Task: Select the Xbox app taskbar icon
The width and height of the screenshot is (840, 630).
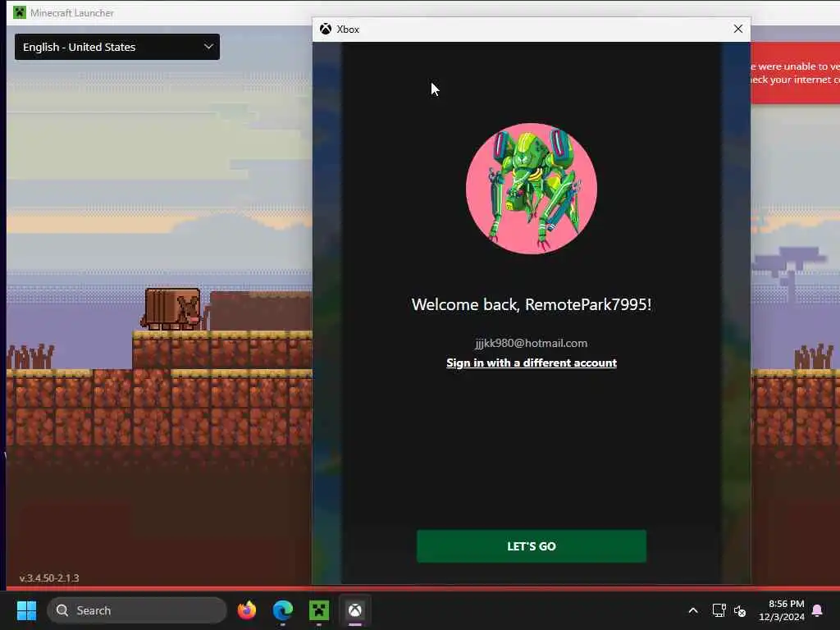Action: click(354, 610)
